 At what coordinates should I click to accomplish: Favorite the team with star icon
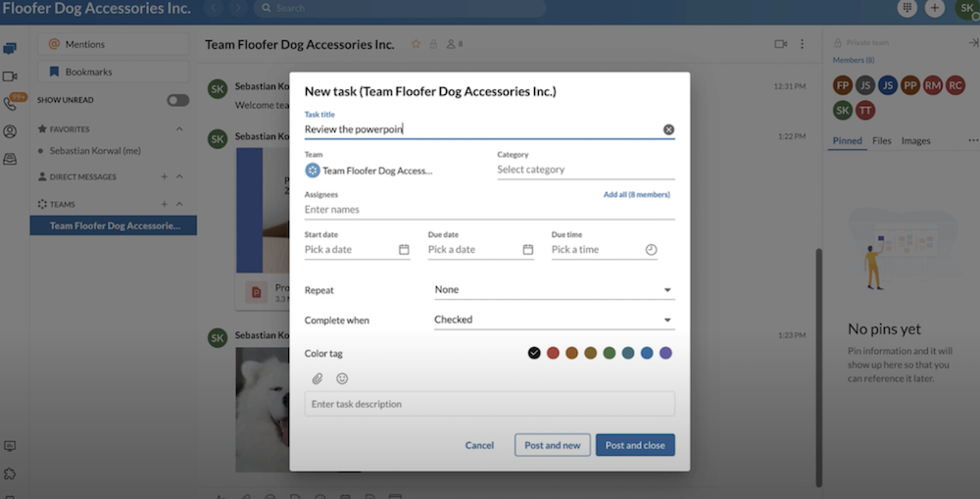point(416,44)
